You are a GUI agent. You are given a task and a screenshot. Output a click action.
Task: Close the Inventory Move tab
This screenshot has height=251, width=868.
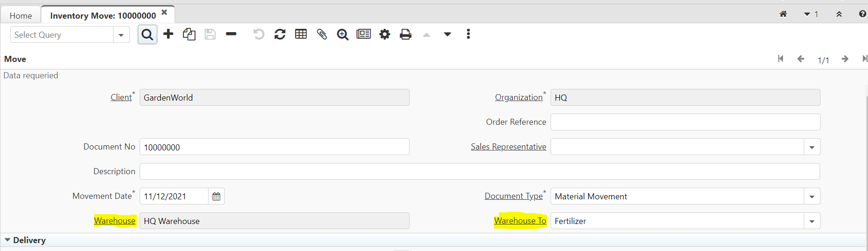(164, 13)
